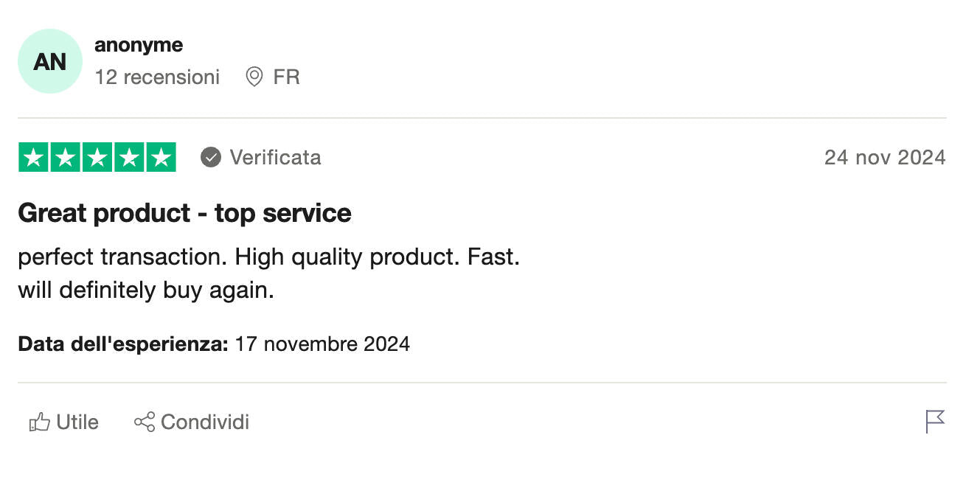The height and width of the screenshot is (491, 980).
Task: Click the third green star rating
Action: [x=97, y=157]
